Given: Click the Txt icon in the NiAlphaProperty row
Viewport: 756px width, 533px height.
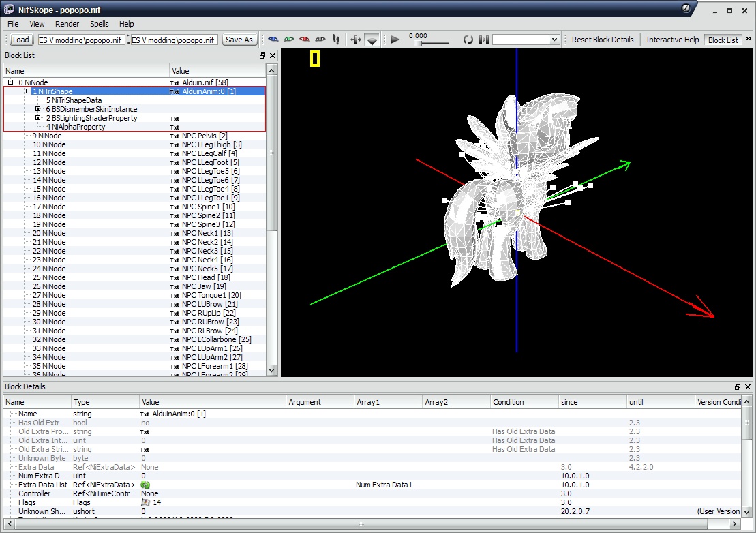Looking at the screenshot, I should click(x=175, y=127).
